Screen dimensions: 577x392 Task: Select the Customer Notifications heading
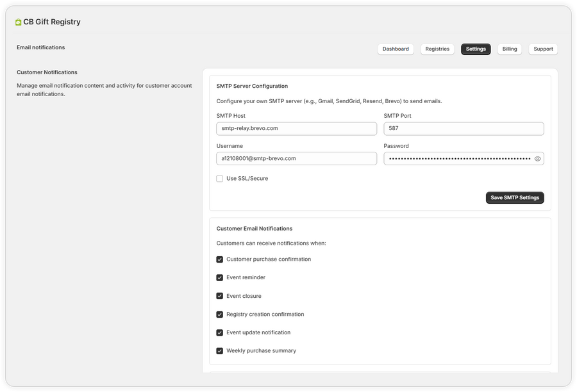point(47,72)
